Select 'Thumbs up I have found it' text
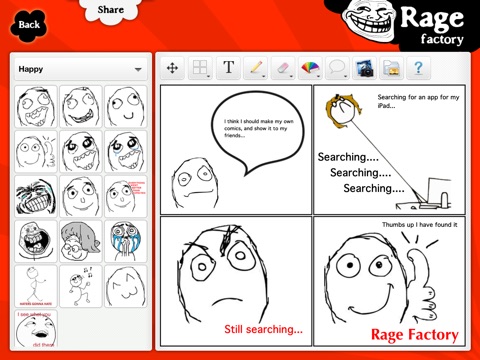This screenshot has height=360, width=480. 420,225
